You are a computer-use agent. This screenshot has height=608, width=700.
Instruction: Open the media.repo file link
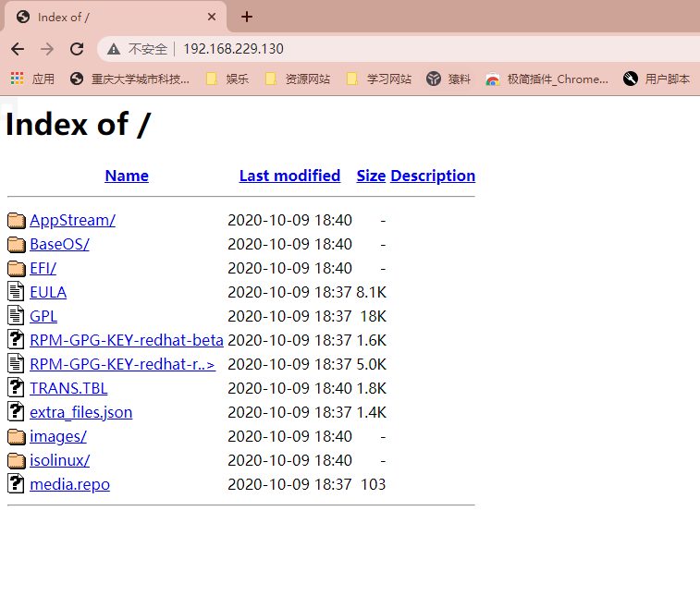tap(69, 485)
